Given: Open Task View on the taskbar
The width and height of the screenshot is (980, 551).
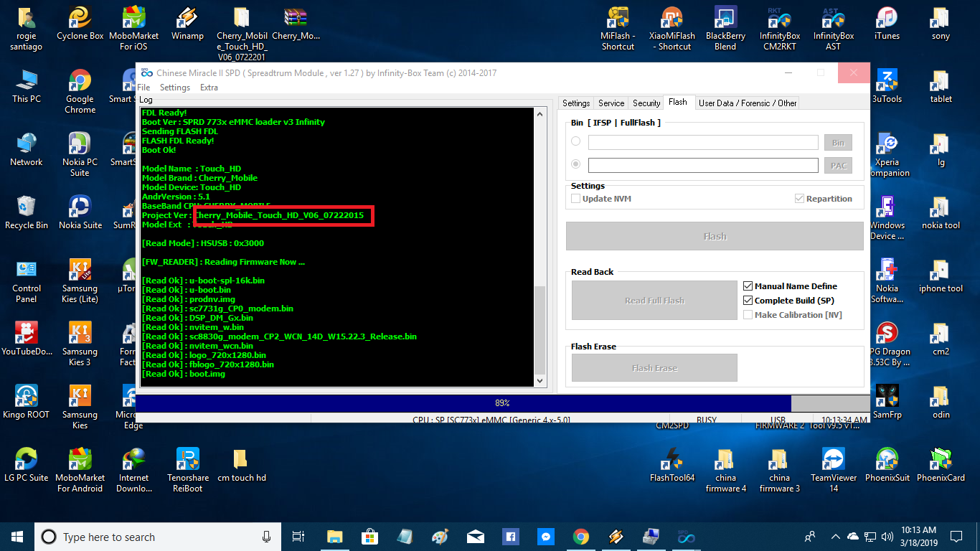Looking at the screenshot, I should pyautogui.click(x=298, y=536).
